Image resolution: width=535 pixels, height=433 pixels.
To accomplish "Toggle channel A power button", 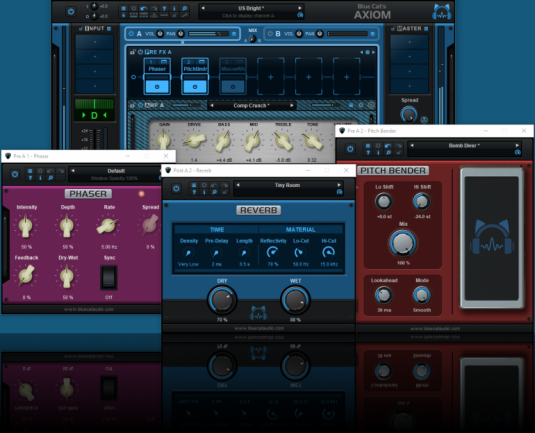I will coord(131,33).
